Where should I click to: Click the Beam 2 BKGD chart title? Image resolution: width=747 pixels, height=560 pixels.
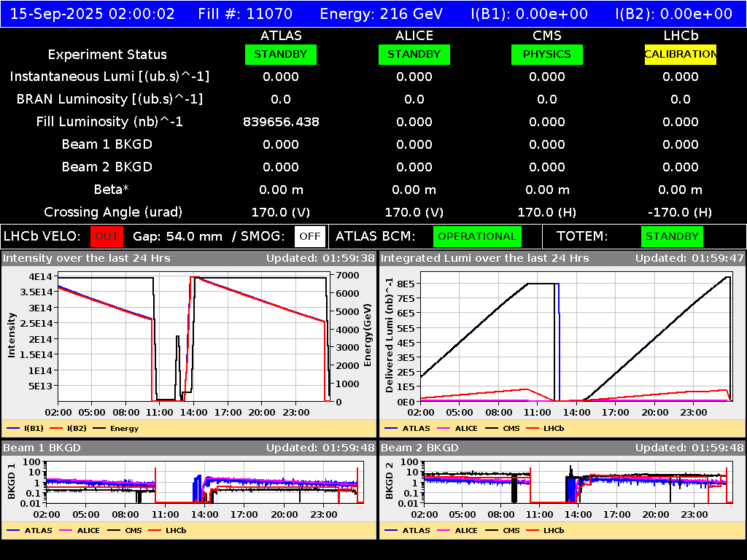pos(419,448)
